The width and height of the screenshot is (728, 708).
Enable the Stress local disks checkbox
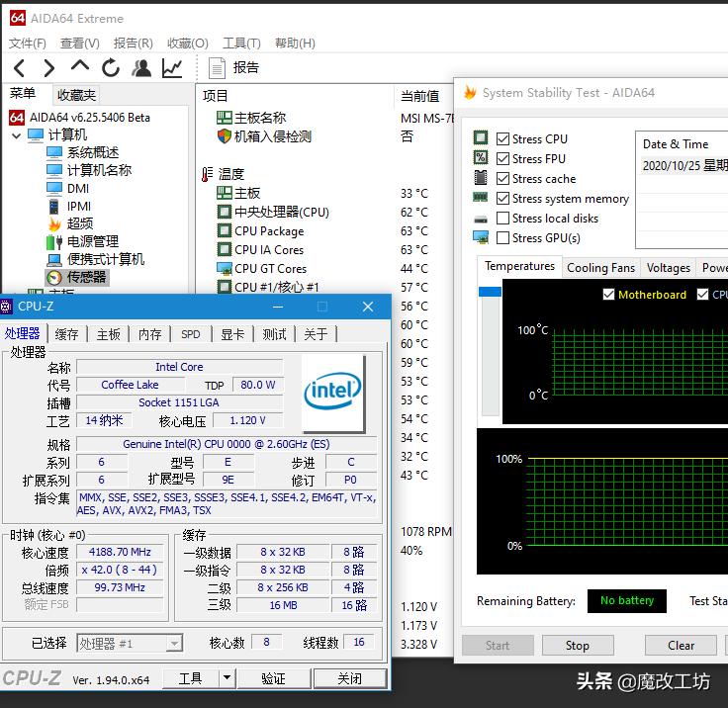coord(503,219)
